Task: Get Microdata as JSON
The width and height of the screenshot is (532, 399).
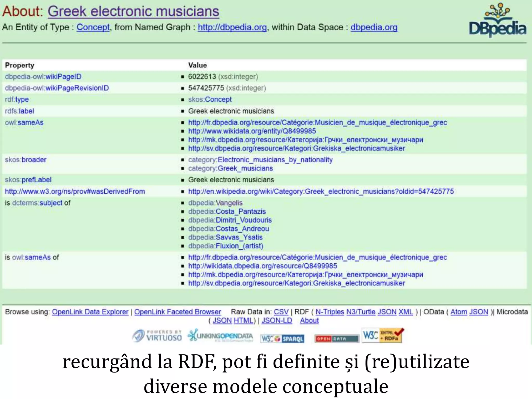Action: [x=222, y=321]
